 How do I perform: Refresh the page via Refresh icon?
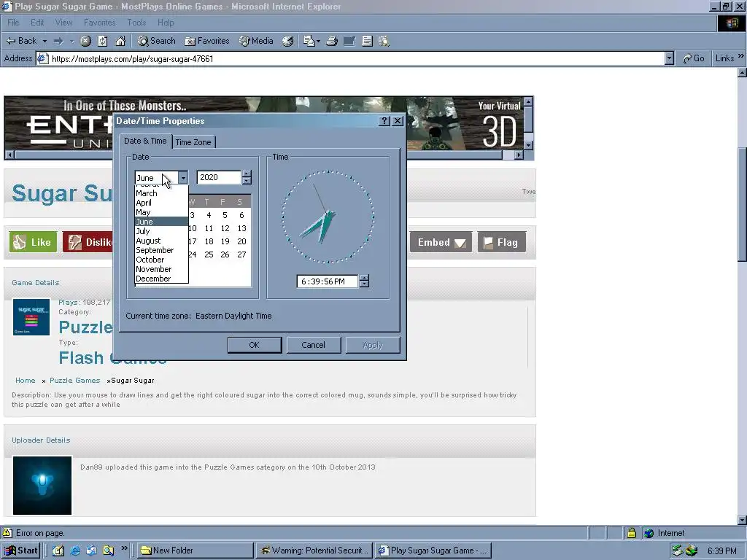coord(102,41)
